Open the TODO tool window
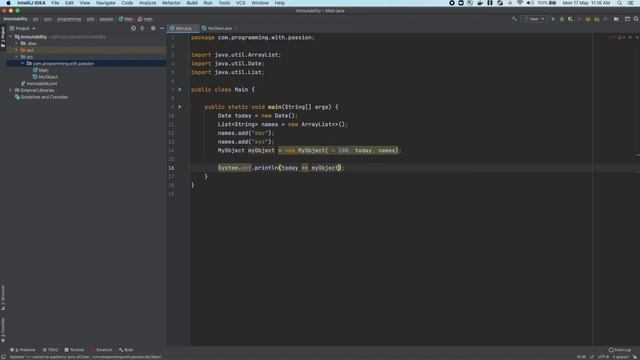 point(51,350)
